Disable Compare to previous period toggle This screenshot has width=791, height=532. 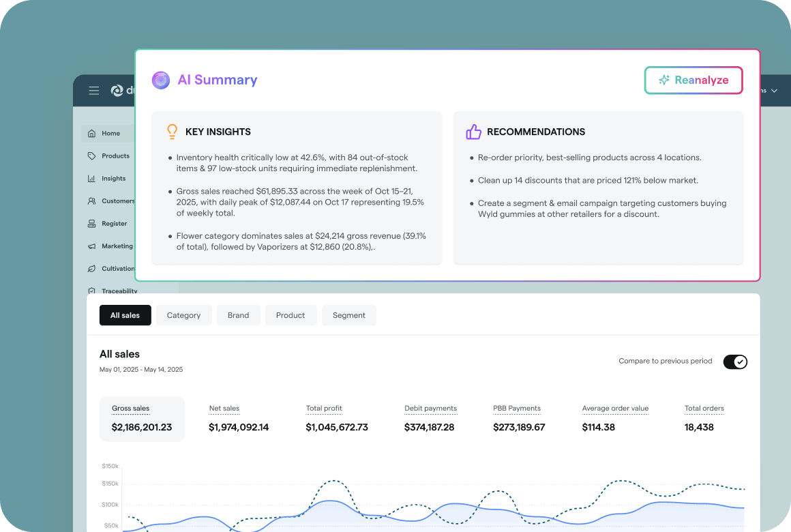(x=735, y=361)
